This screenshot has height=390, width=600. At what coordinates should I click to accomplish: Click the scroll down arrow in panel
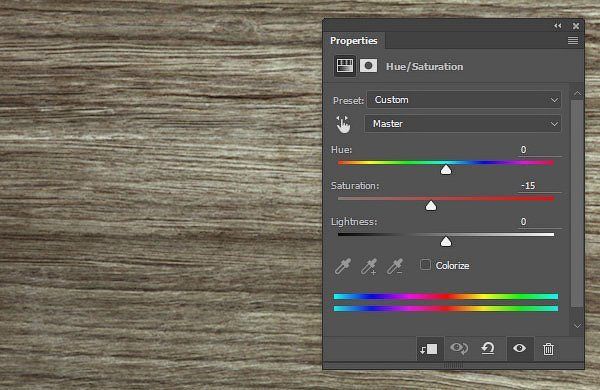577,326
